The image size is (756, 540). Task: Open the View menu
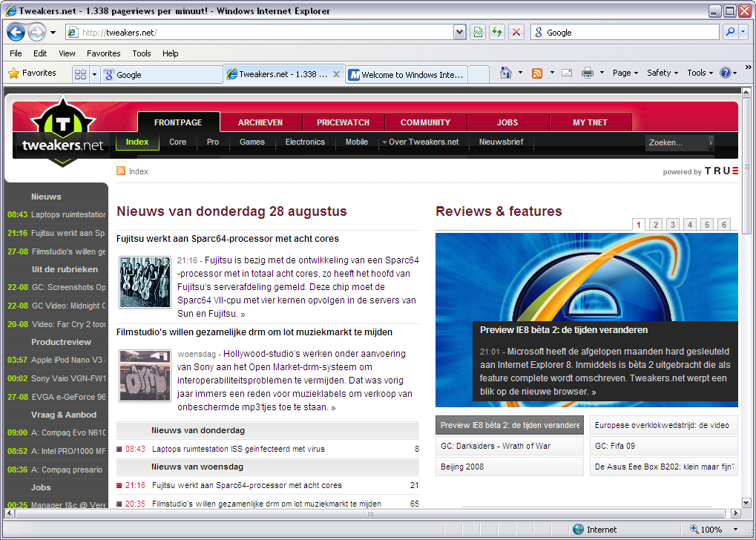click(x=67, y=53)
